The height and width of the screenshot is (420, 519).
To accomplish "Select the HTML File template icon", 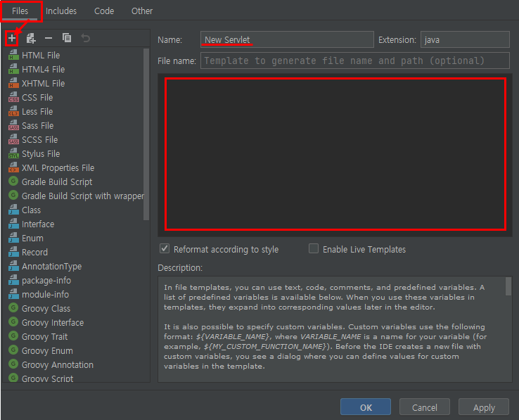I will click(13, 55).
